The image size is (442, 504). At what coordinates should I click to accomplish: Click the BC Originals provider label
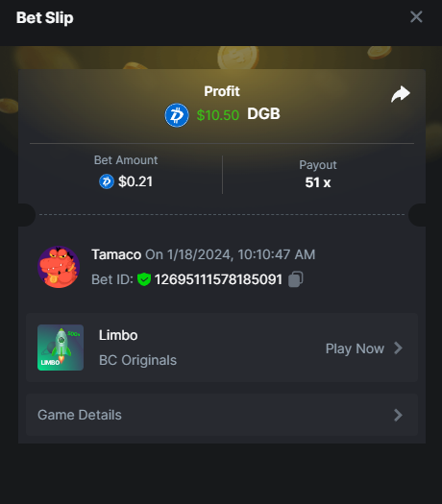coord(137,360)
